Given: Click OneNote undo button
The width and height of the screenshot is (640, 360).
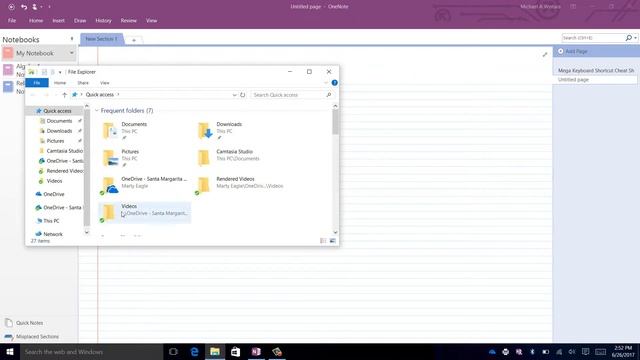Looking at the screenshot, I should tap(24, 7).
